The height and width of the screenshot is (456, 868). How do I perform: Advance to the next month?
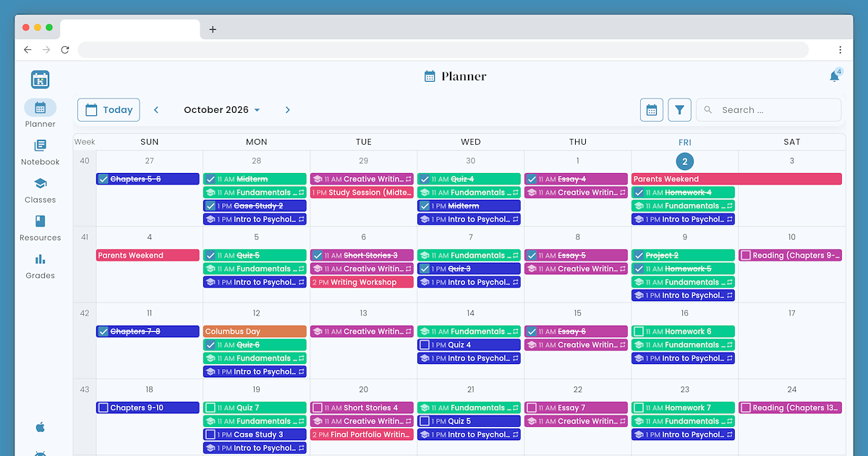tap(287, 110)
